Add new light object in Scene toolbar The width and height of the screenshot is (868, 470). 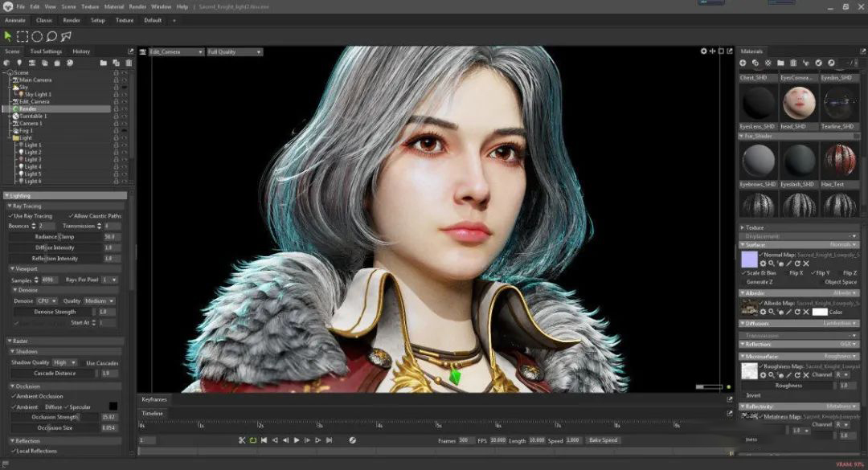pyautogui.click(x=19, y=63)
